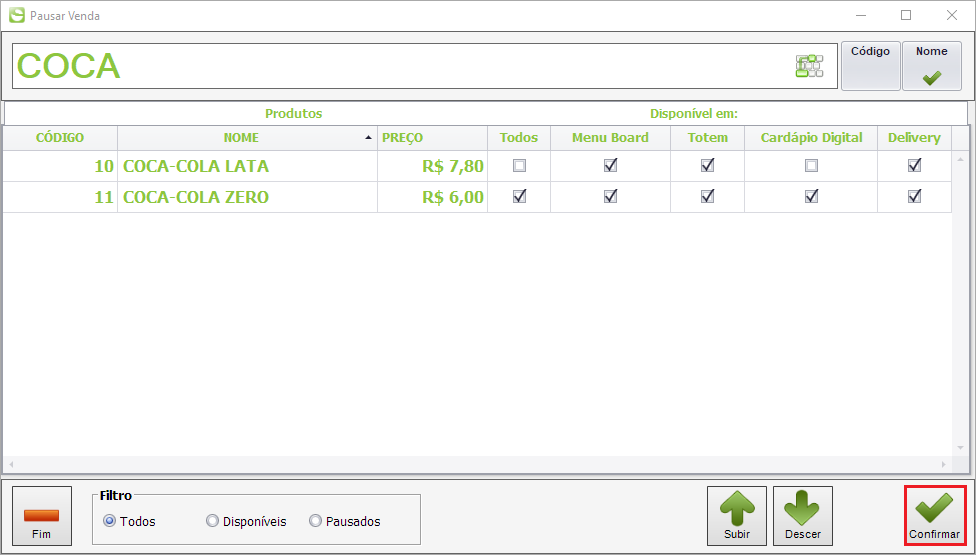Uncheck Totem for COCA-COLA LATA
Image resolution: width=976 pixels, height=555 pixels.
(708, 166)
